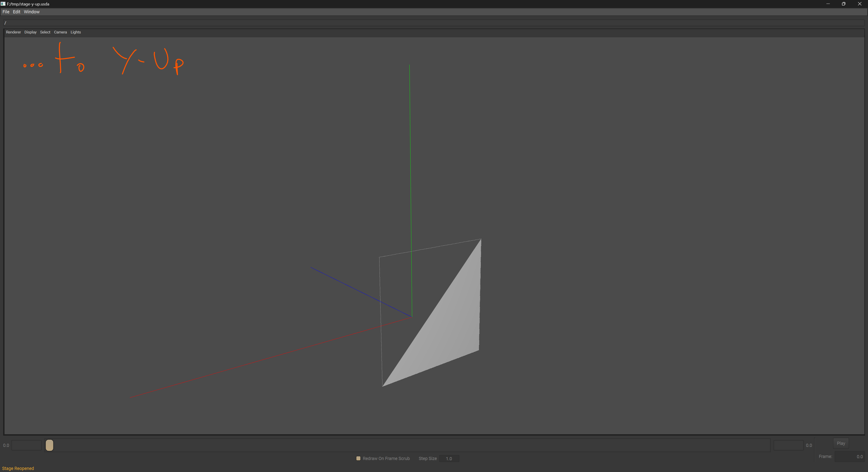Open the Edit menu
Viewport: 868px width, 472px height.
[x=17, y=12]
